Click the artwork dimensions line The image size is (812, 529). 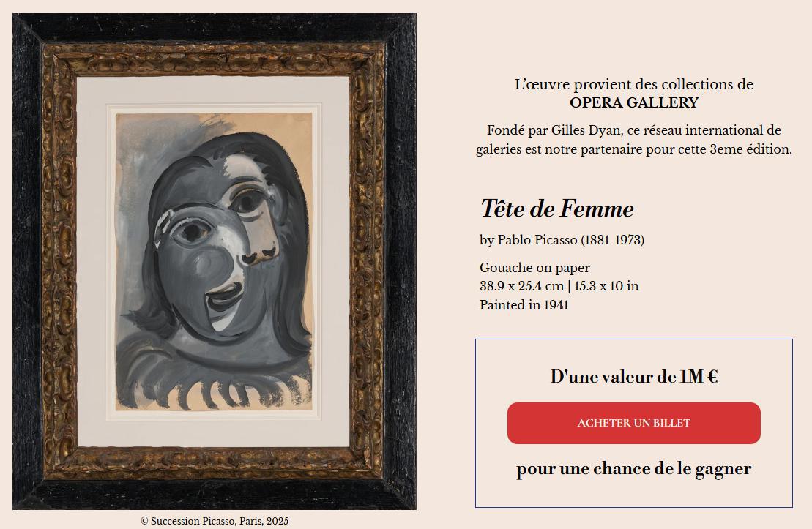click(x=559, y=286)
